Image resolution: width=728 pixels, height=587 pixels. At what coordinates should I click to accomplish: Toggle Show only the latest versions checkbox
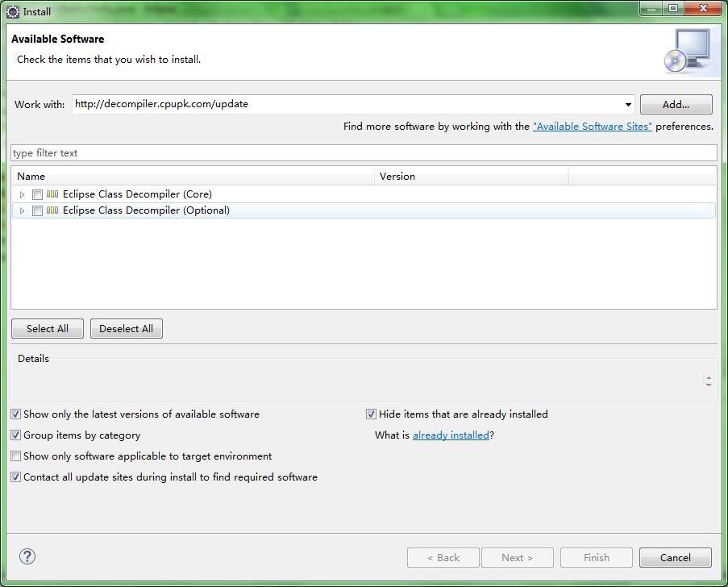click(x=16, y=414)
